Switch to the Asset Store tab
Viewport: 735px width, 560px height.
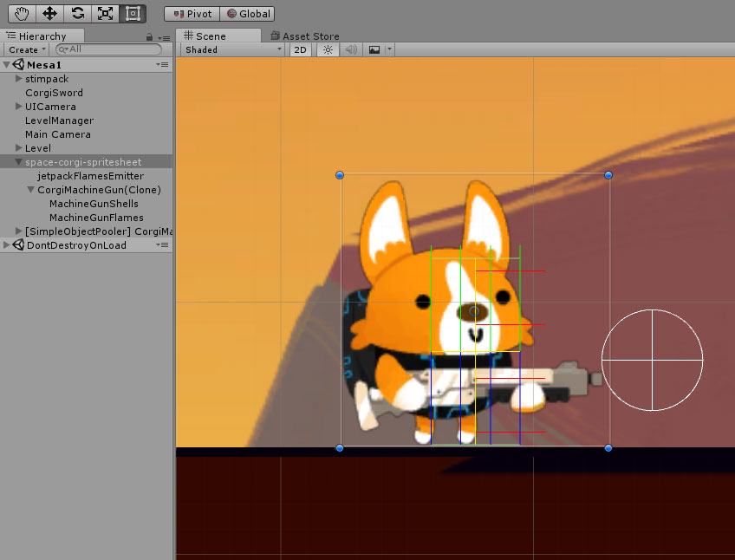[305, 36]
